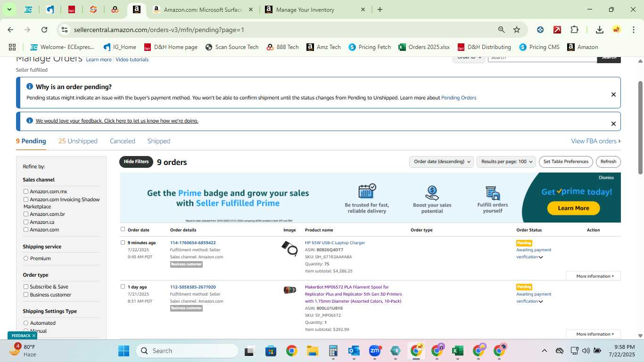Open the Orders 2025.xlsx bookmark
Viewport: 644px width, 362px height.
[424, 47]
